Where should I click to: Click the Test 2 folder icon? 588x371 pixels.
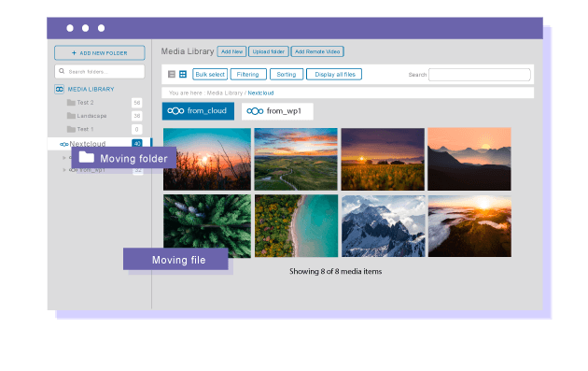pos(71,103)
